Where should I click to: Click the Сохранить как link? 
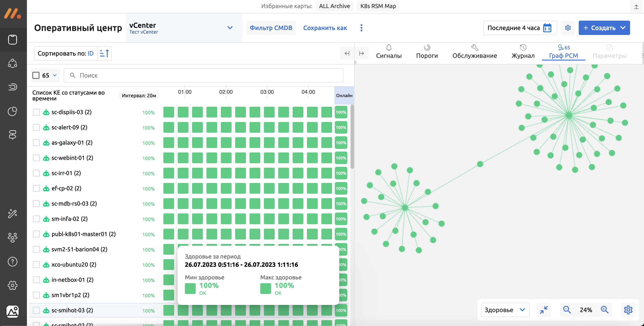pos(325,28)
